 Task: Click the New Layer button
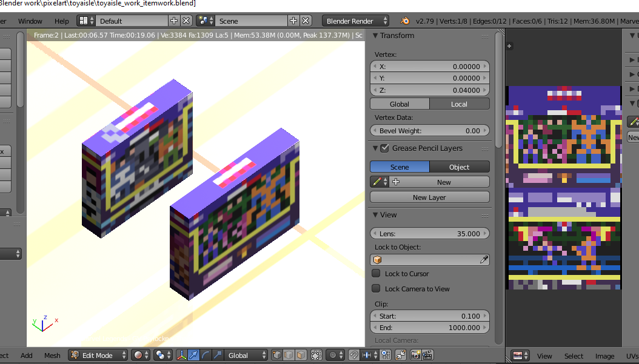pyautogui.click(x=429, y=197)
